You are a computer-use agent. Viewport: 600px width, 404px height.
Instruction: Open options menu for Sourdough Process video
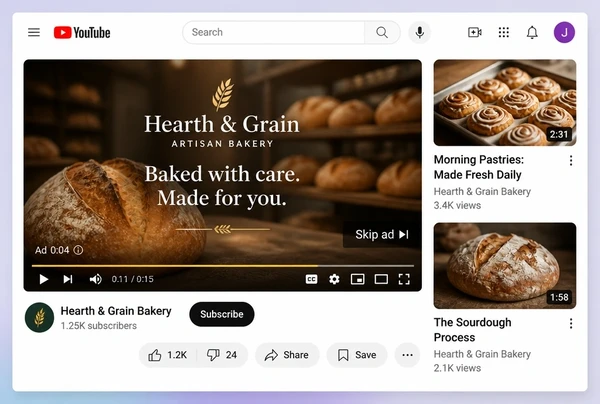[x=571, y=324]
